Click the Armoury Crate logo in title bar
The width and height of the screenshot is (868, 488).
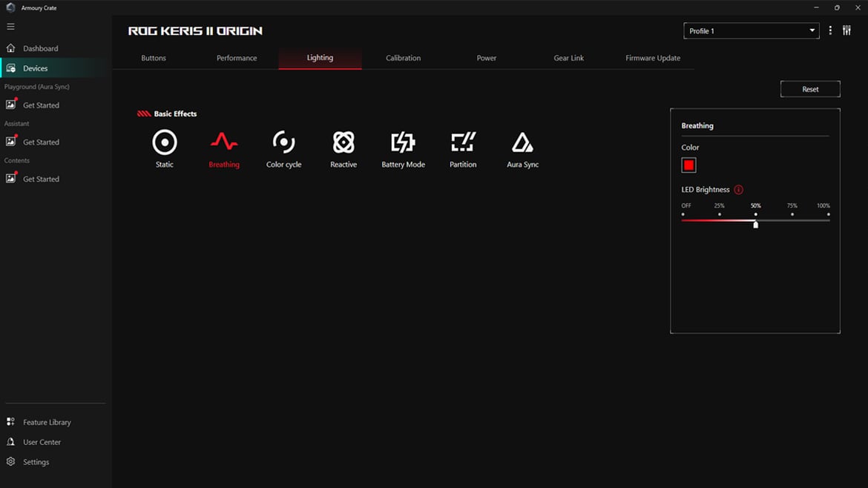[10, 7]
